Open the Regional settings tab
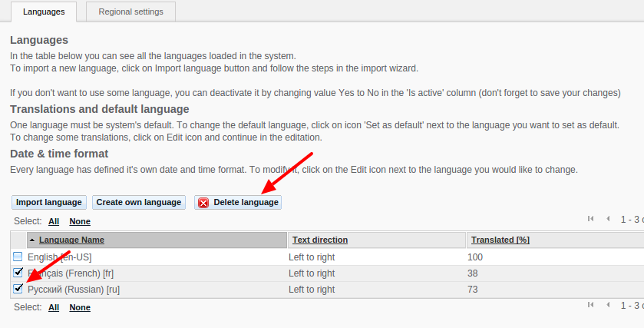 [130, 12]
